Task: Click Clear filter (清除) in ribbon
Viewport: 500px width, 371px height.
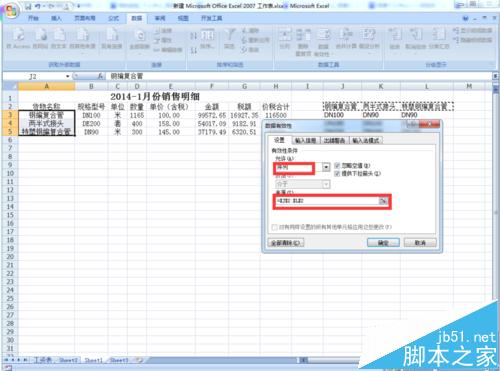Action: coord(250,31)
